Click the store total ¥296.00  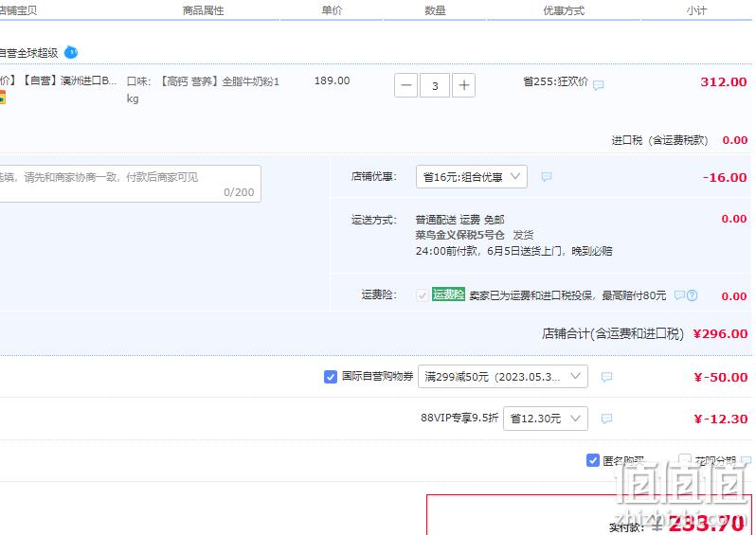pos(720,333)
